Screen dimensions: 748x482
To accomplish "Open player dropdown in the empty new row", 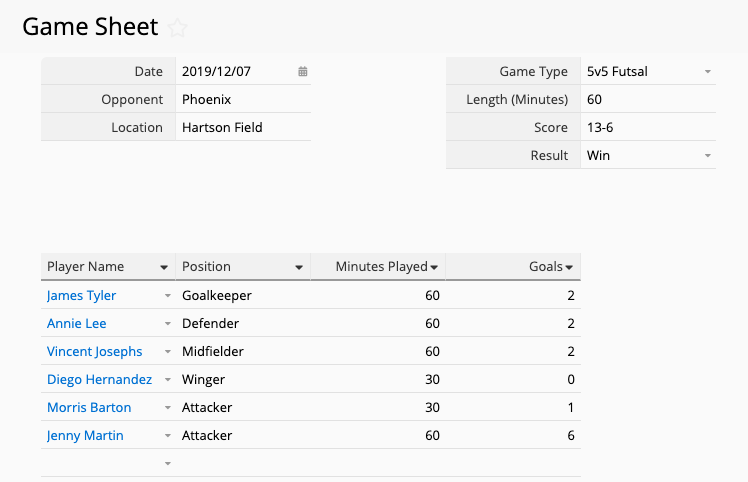I will click(x=167, y=464).
